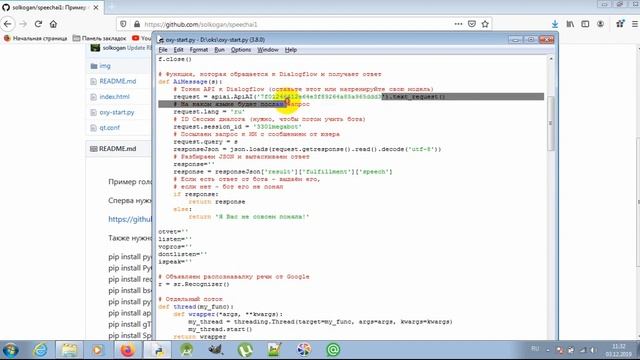The image size is (640, 360).
Task: Reload the GitHub page
Action: [x=38, y=24]
